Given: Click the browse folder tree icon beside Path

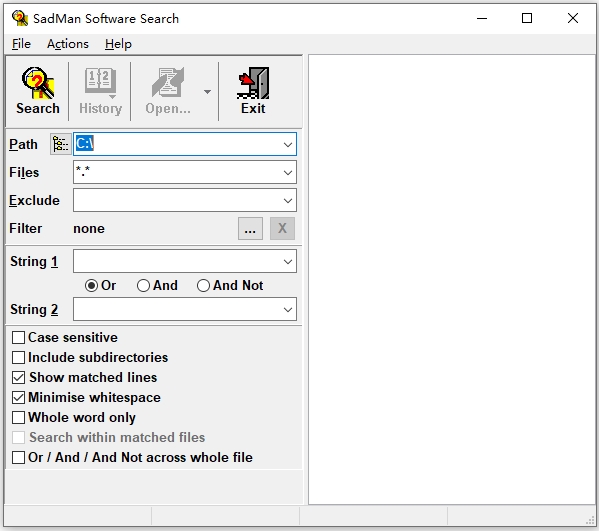Looking at the screenshot, I should [60, 144].
